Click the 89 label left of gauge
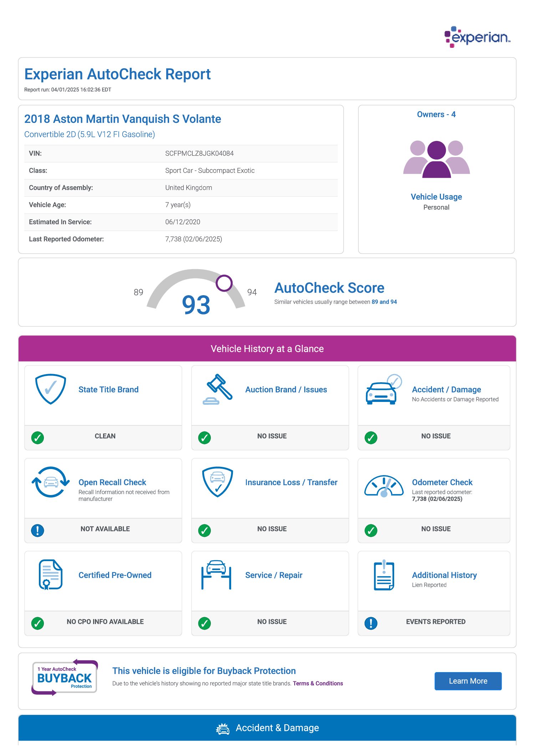The width and height of the screenshot is (534, 756). click(138, 292)
